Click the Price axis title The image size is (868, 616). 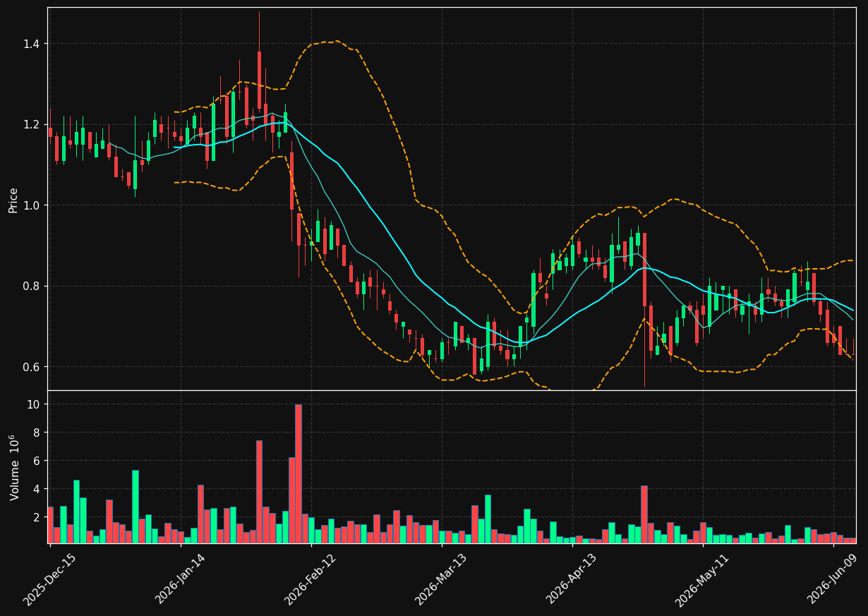[13, 200]
